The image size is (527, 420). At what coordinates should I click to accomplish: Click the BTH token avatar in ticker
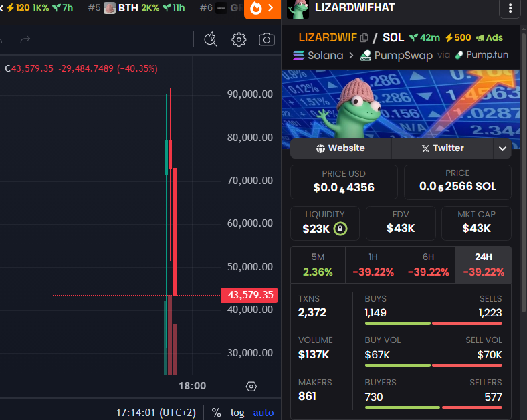click(110, 8)
